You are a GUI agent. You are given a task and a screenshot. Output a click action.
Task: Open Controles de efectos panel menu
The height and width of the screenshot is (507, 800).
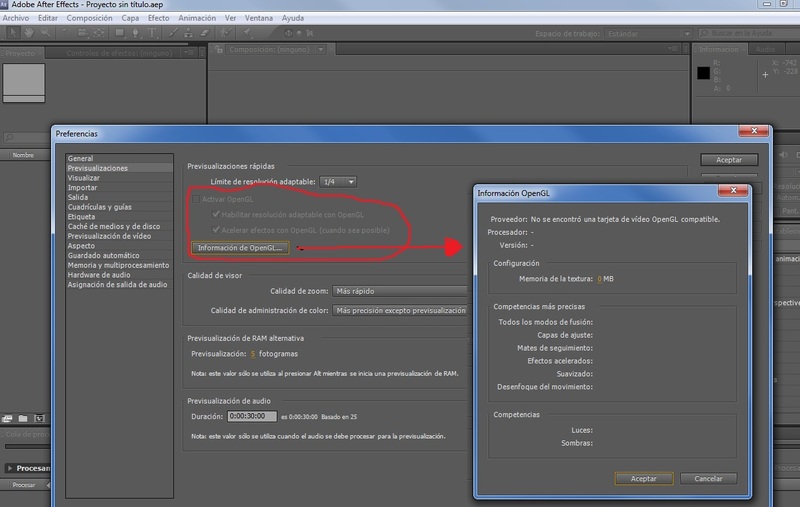click(190, 53)
